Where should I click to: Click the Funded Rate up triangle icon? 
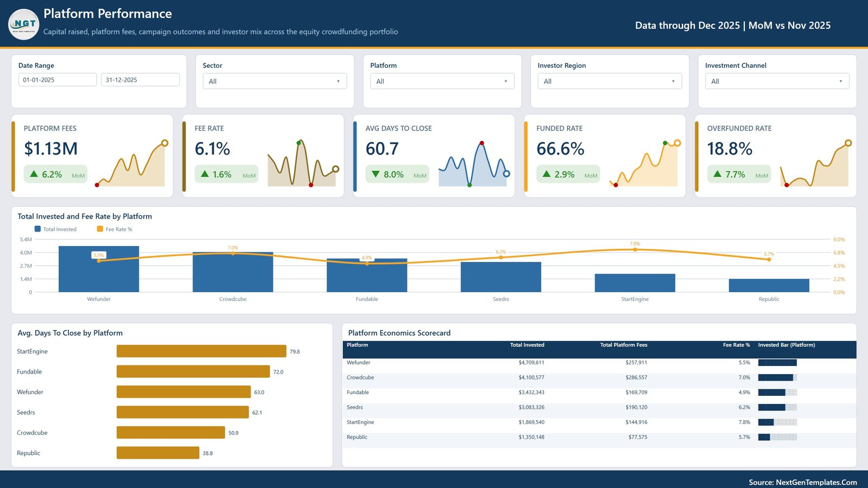(x=546, y=174)
